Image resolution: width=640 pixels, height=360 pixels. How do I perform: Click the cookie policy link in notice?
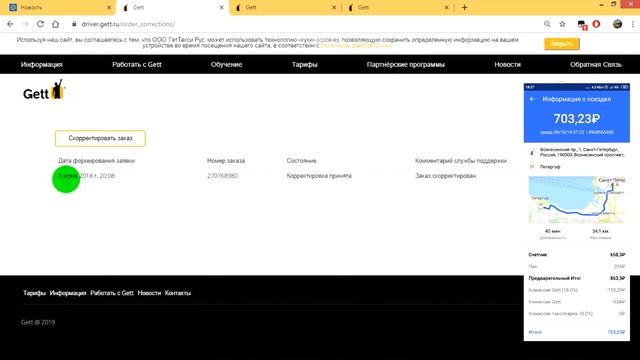(x=356, y=46)
